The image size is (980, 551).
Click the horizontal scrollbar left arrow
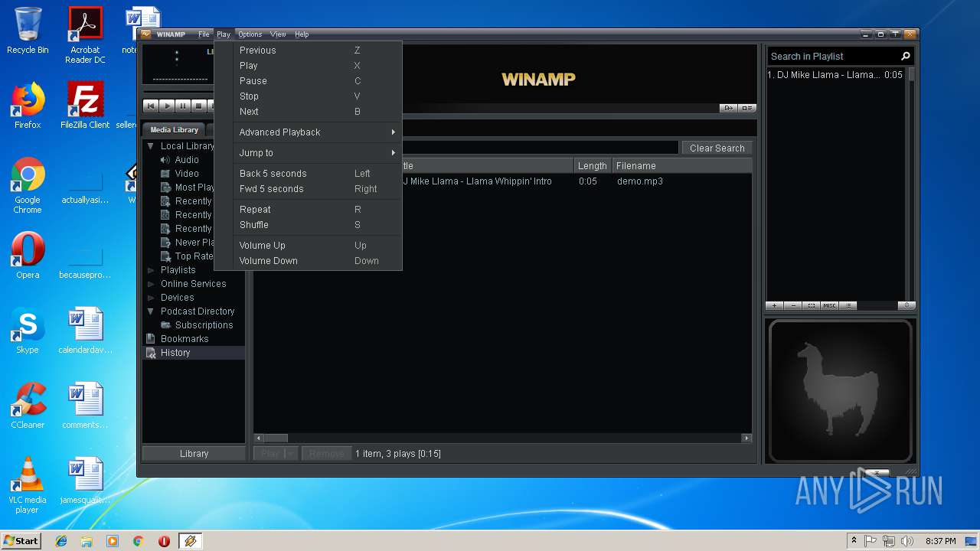(259, 439)
